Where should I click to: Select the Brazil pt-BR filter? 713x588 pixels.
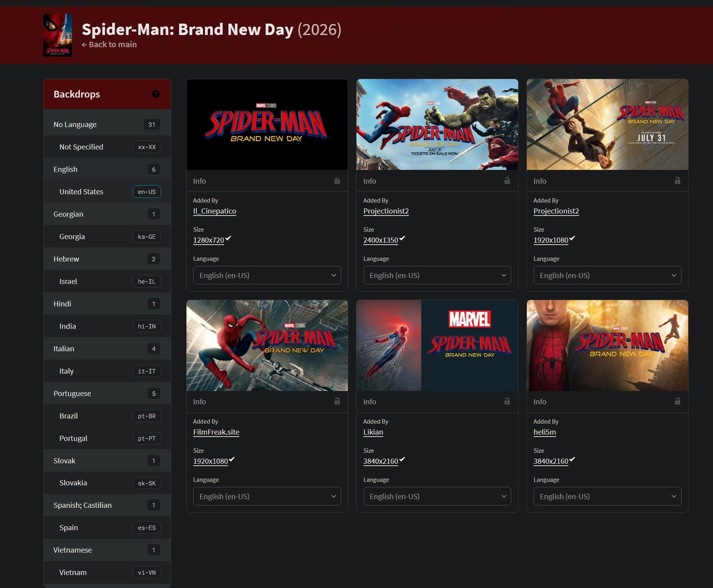(x=107, y=416)
